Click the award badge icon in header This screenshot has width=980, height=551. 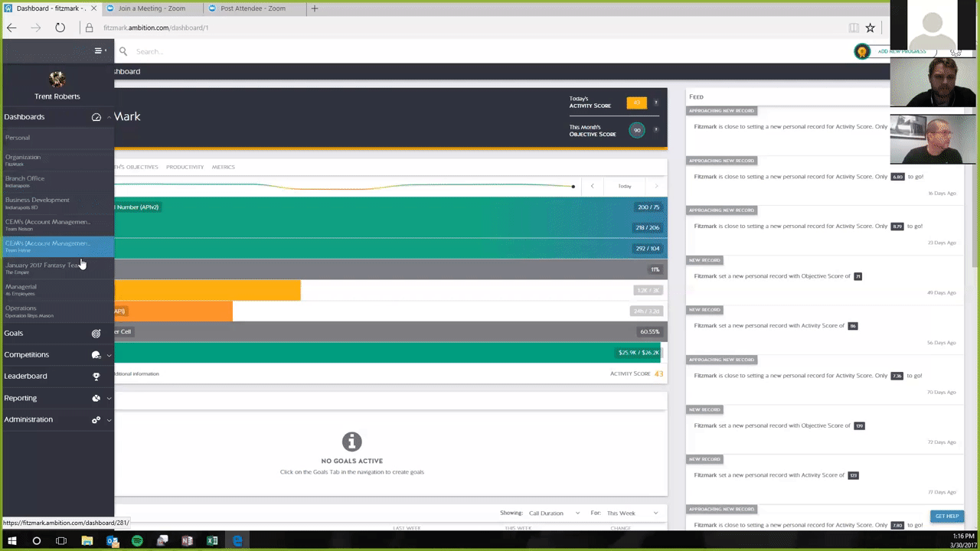[x=862, y=51]
